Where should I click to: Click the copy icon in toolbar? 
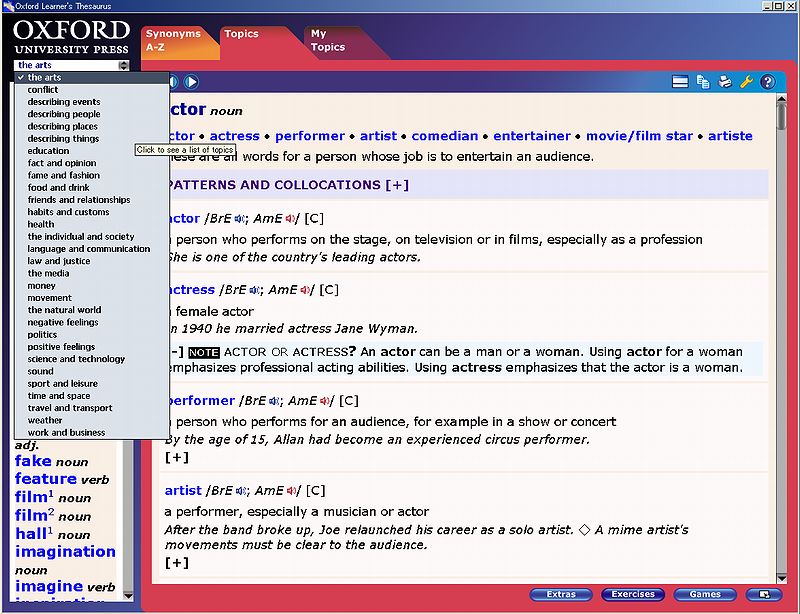pos(703,82)
